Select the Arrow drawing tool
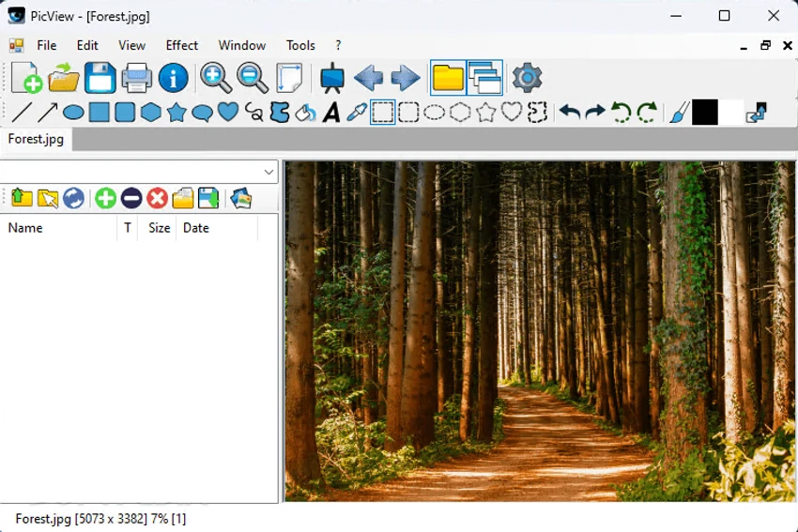The image size is (798, 532). 47,113
